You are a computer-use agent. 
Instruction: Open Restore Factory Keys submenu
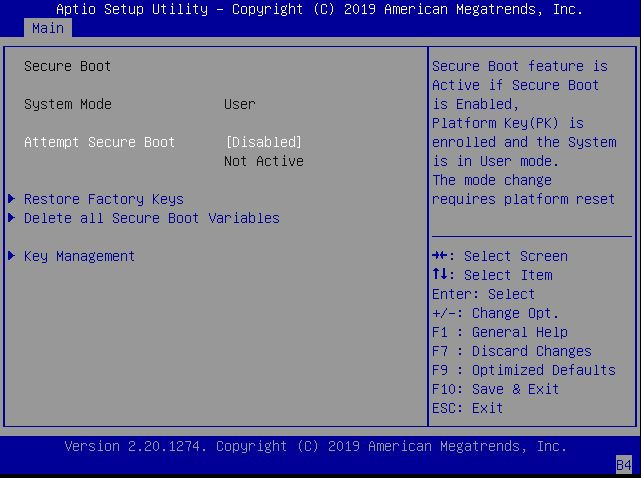[104, 199]
